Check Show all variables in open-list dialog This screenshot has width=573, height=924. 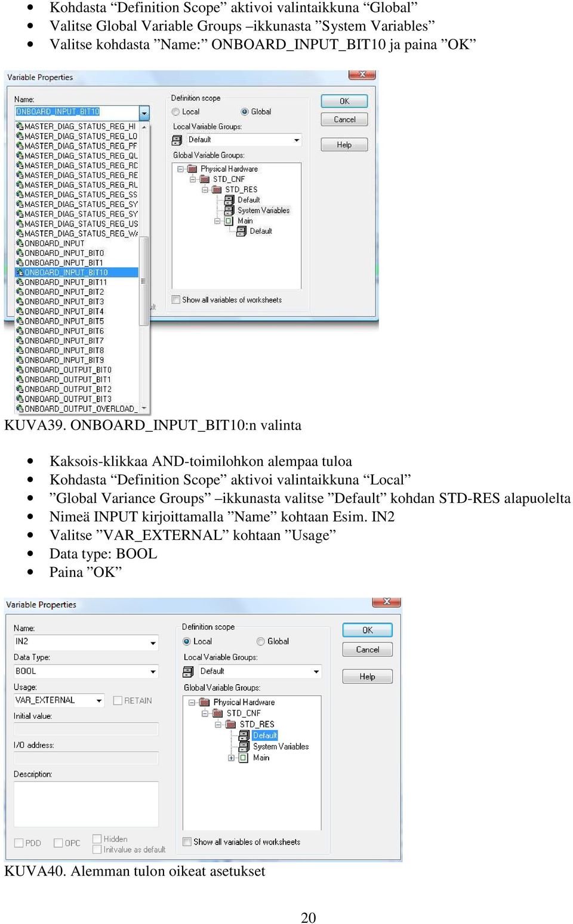pos(176,300)
